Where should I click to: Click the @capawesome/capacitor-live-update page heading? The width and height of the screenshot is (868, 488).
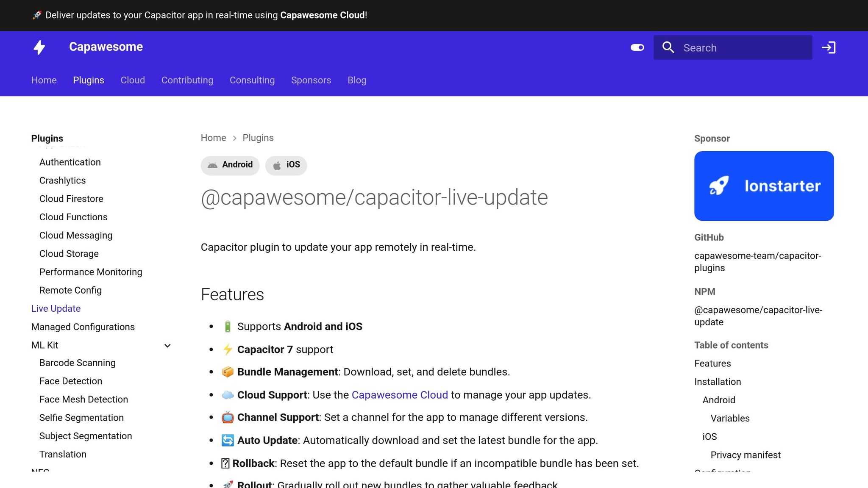(x=374, y=197)
